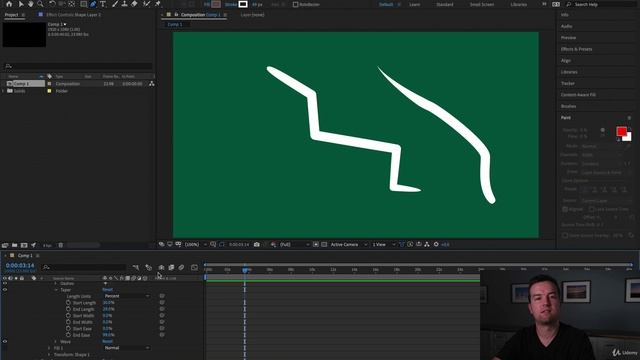Image resolution: width=640 pixels, height=360 pixels.
Task: Click the Draft 3D icon in timeline
Action: tap(149, 267)
